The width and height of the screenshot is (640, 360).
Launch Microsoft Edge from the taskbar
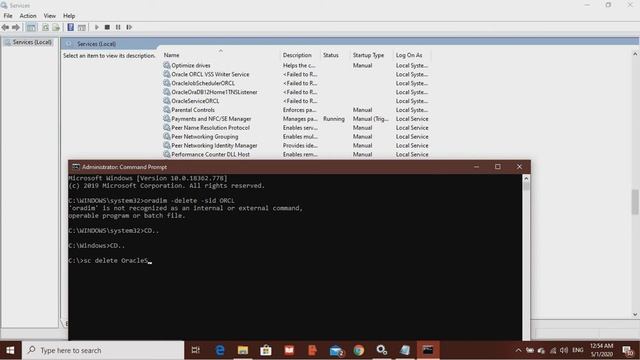[220, 350]
